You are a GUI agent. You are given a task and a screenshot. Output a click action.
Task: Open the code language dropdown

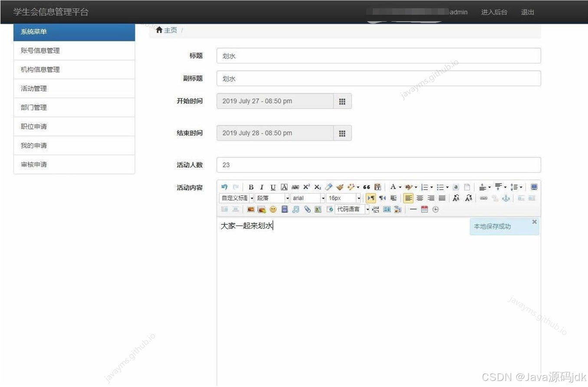pos(352,209)
